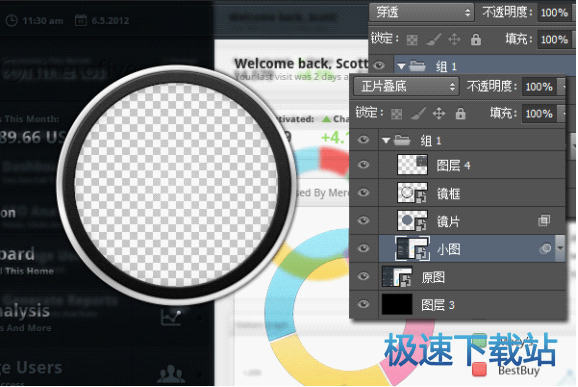
Task: Select the 小图 layer thumbnail
Action: click(x=412, y=248)
